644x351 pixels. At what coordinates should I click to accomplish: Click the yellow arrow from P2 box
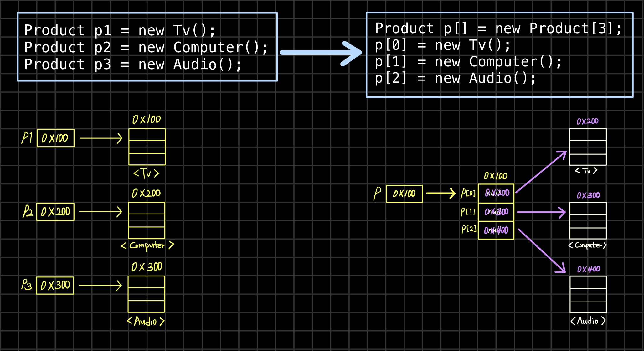[100, 212]
